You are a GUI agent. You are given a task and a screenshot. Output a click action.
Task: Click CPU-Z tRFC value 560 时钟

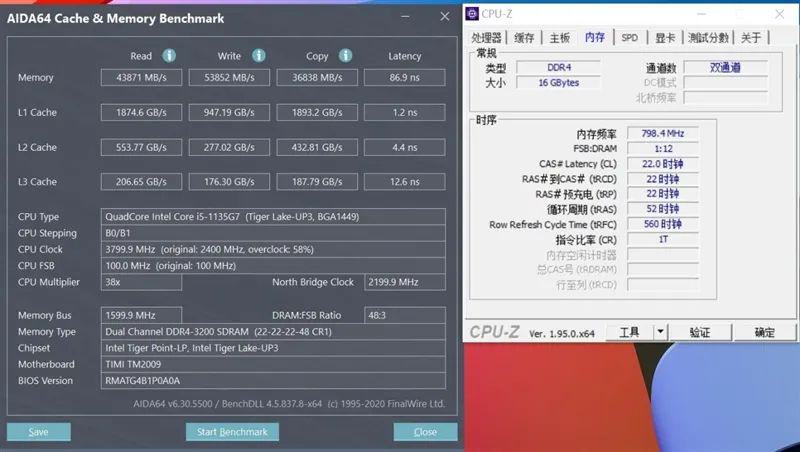[x=663, y=224]
